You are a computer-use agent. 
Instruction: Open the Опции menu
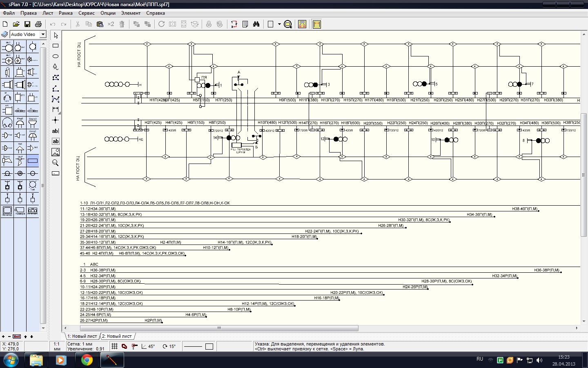pos(108,13)
